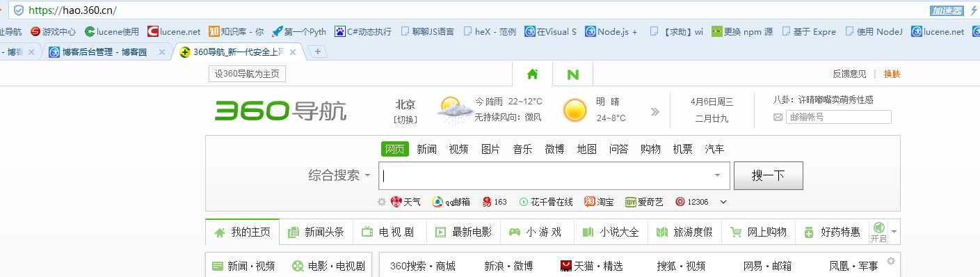The image size is (980, 277).
Task: Close the 博客后台管理 tab
Action: tap(162, 52)
